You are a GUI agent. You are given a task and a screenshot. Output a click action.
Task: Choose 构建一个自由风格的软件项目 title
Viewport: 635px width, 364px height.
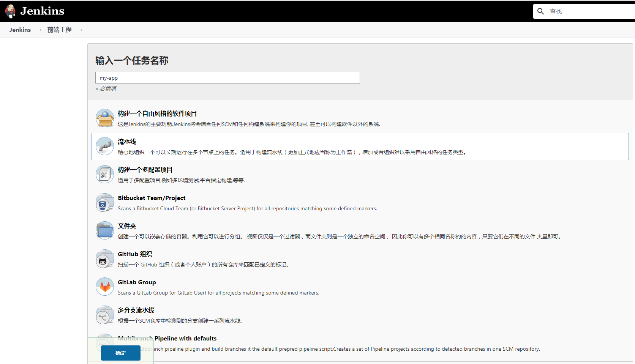tap(157, 113)
